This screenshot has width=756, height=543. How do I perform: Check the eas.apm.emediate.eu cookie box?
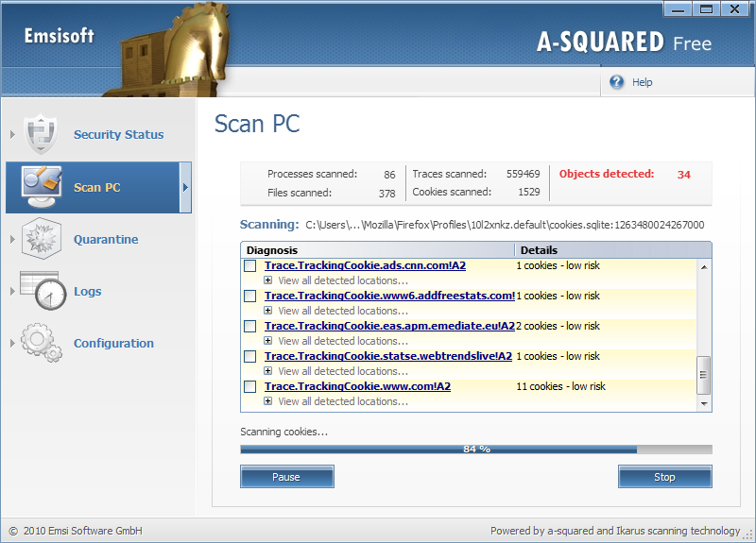249,326
